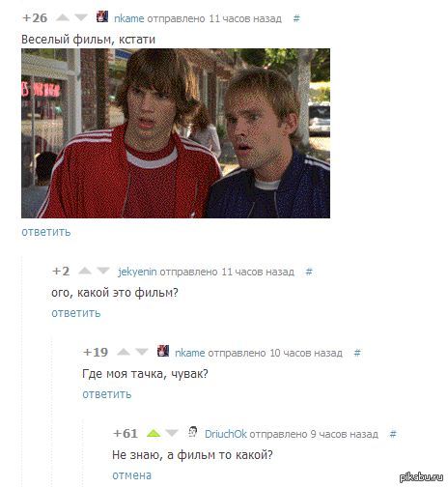Click 'отмена' under DriuchOk's comment
This screenshot has width=448, height=488.
pyautogui.click(x=131, y=475)
